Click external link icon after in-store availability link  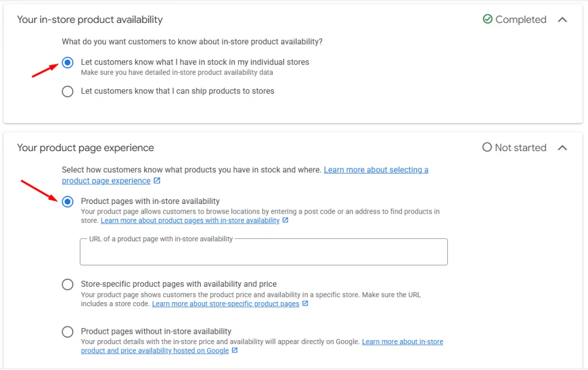tap(285, 221)
